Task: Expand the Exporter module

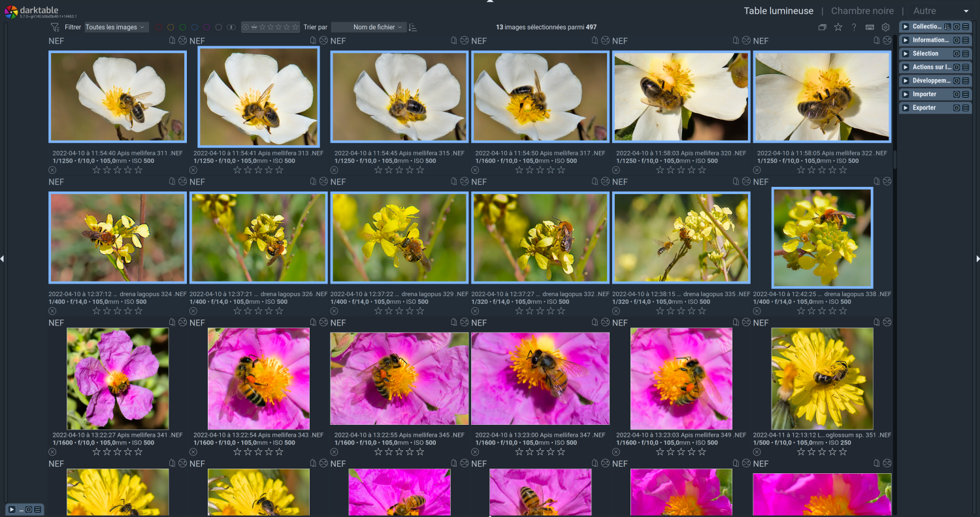Action: pos(906,108)
